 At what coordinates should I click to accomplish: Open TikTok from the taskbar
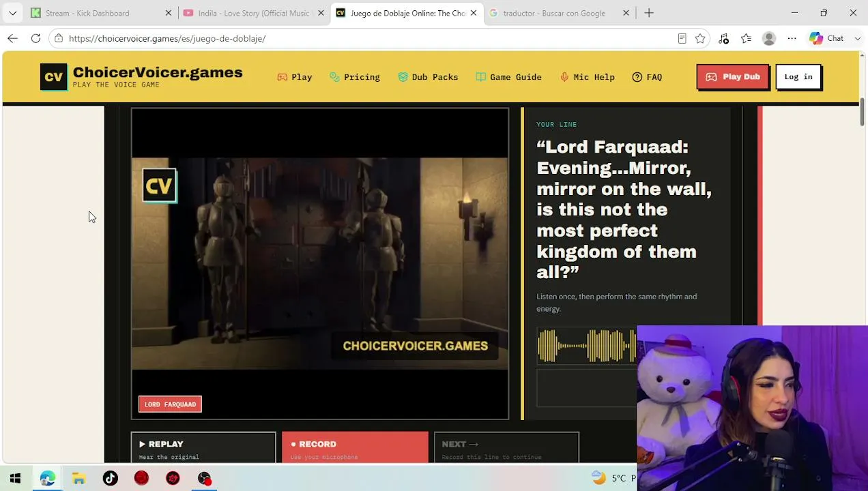[110, 478]
